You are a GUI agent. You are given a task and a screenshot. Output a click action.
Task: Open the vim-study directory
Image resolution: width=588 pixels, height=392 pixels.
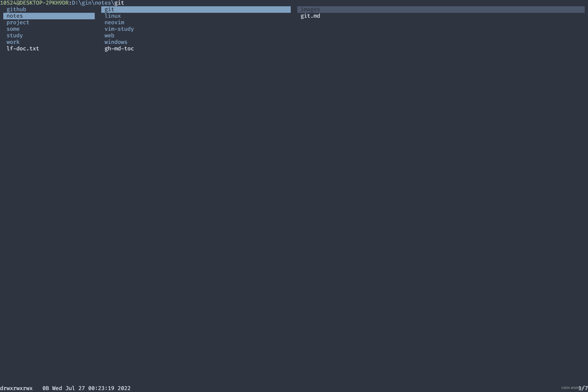[x=119, y=29]
